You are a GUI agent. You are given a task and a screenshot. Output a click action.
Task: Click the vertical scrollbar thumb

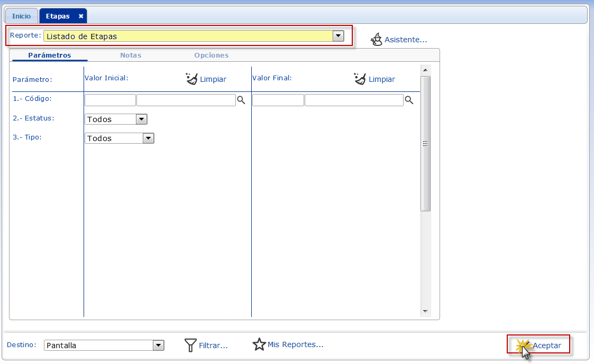coord(425,143)
